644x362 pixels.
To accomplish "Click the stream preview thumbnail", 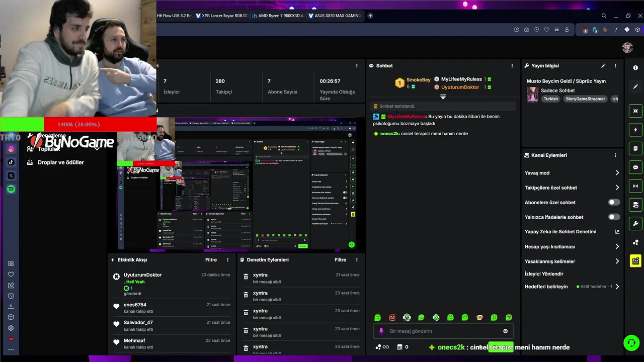I will pyautogui.click(x=237, y=184).
